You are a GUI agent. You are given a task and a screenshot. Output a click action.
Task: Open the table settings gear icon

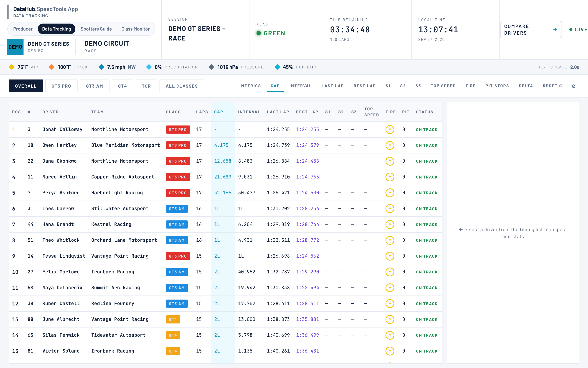tap(573, 86)
